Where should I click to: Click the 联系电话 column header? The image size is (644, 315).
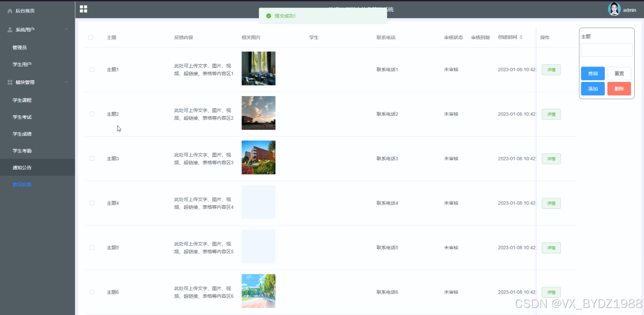(x=386, y=37)
